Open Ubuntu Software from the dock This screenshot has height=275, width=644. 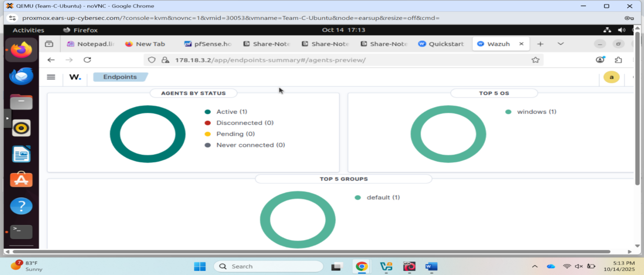point(21,180)
